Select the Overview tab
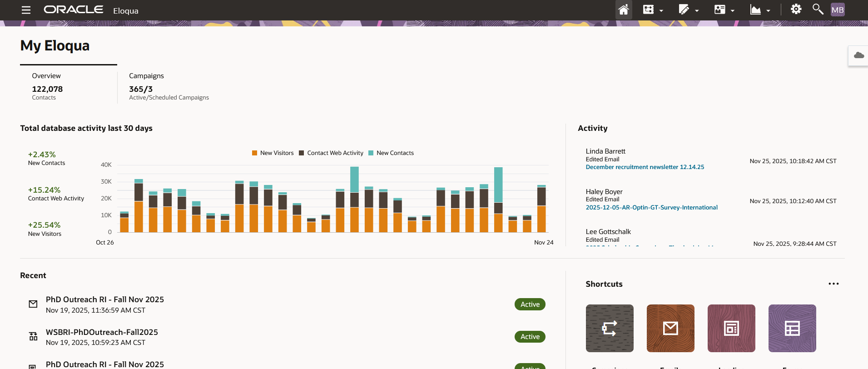868x369 pixels. coord(46,76)
